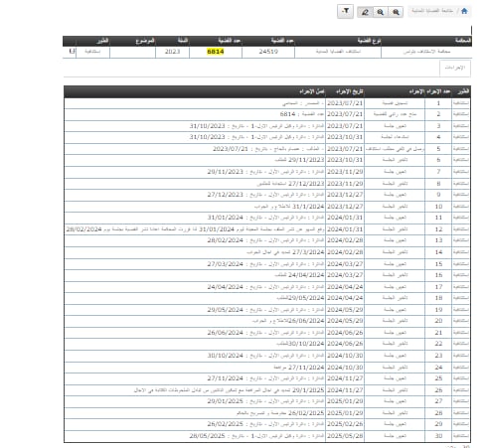Click the year cell 2023
The image size is (489, 448).
click(172, 52)
